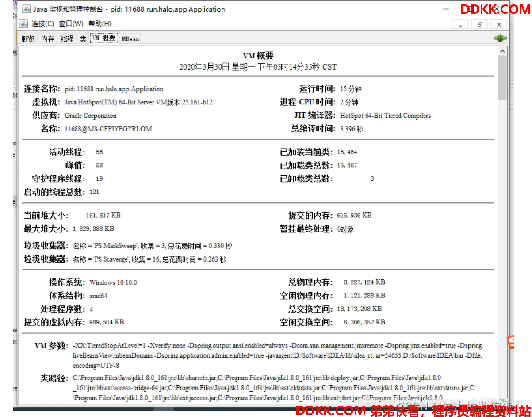Click the vertical scrollbar thumb

[502, 78]
